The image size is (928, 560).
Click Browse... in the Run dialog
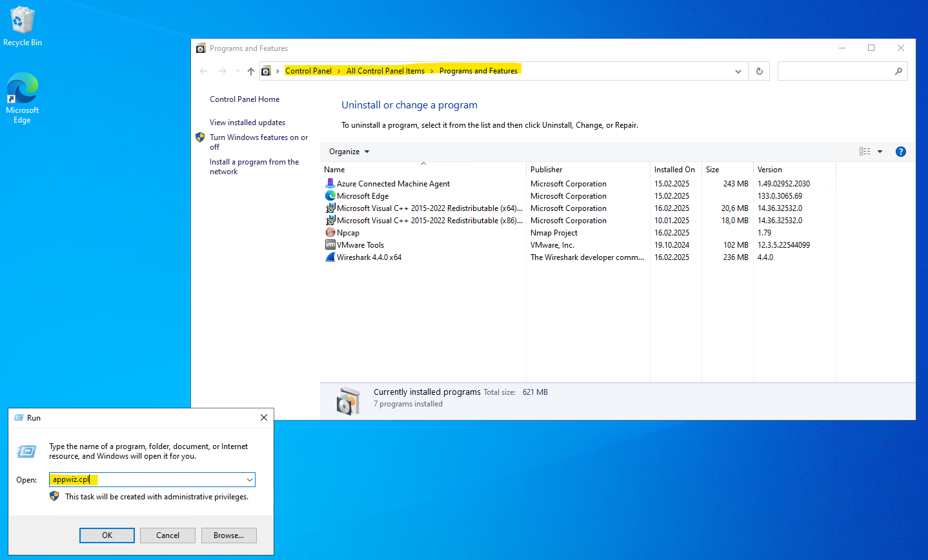point(228,535)
